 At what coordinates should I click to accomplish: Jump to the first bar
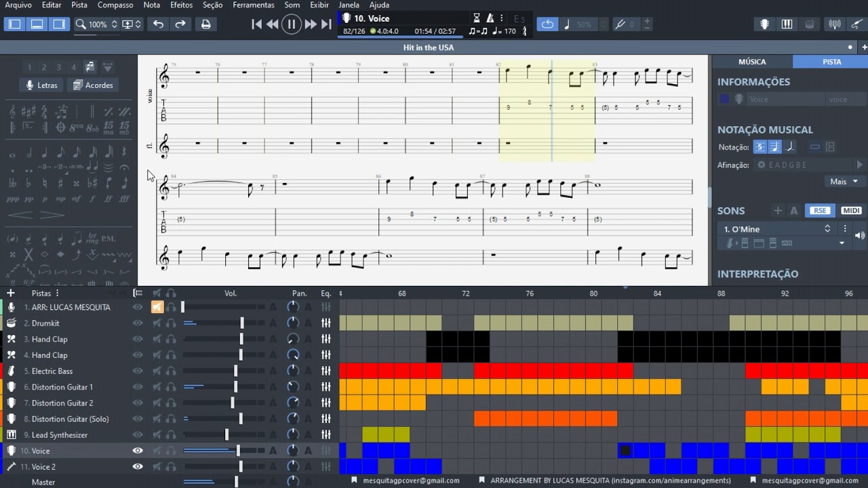[256, 24]
